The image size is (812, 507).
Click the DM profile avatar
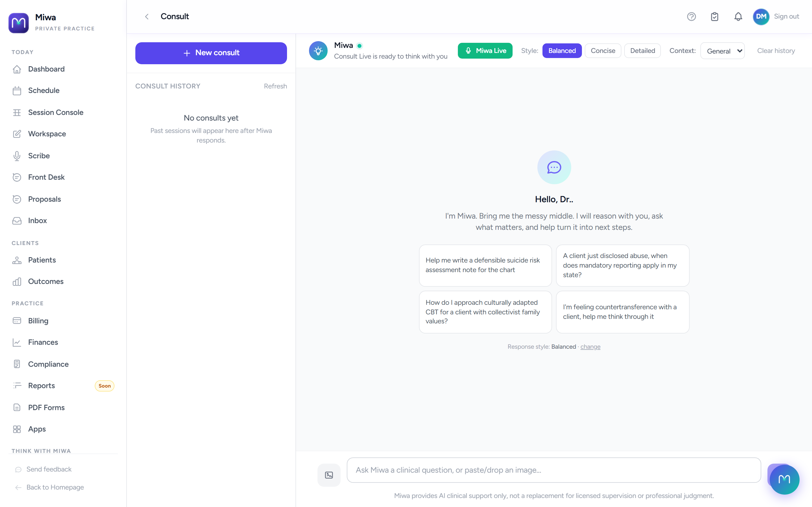[761, 16]
